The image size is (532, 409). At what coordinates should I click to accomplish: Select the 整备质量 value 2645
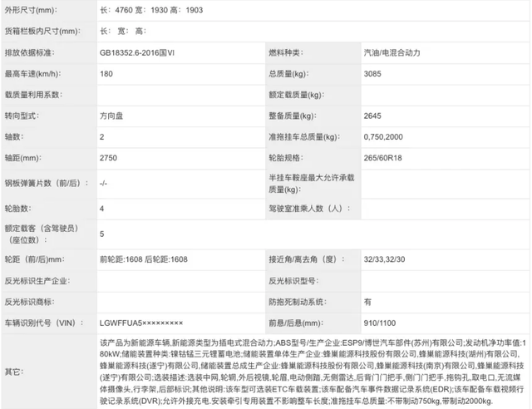pyautogui.click(x=374, y=116)
